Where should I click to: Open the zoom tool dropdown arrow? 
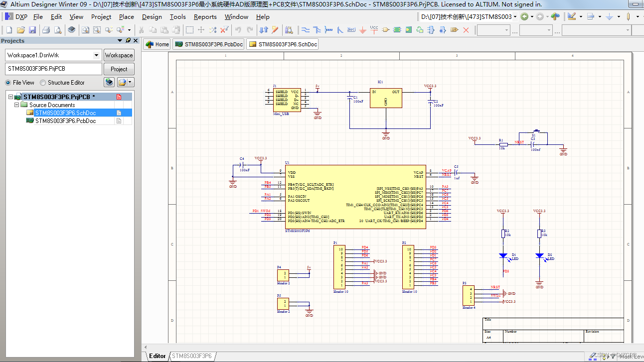click(129, 30)
